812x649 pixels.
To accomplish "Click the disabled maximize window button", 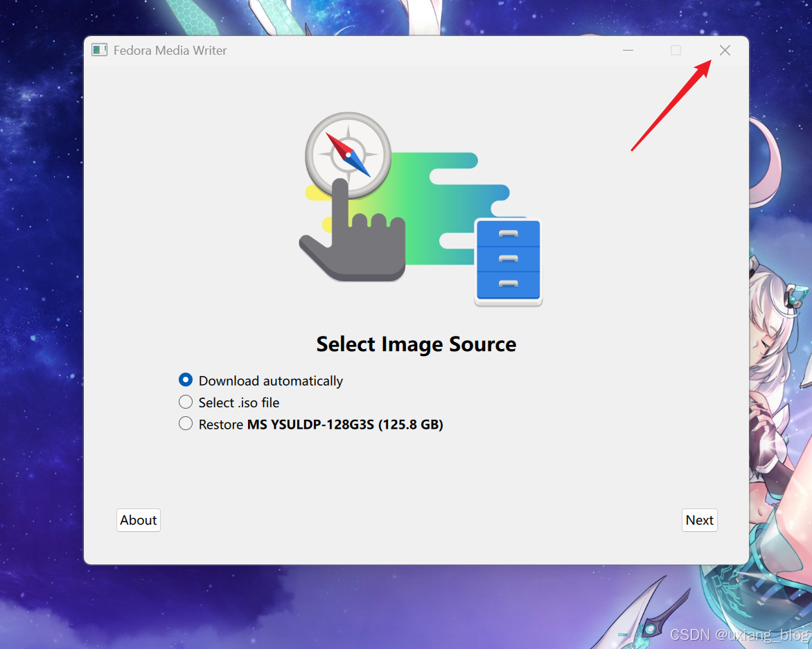I will coord(676,50).
